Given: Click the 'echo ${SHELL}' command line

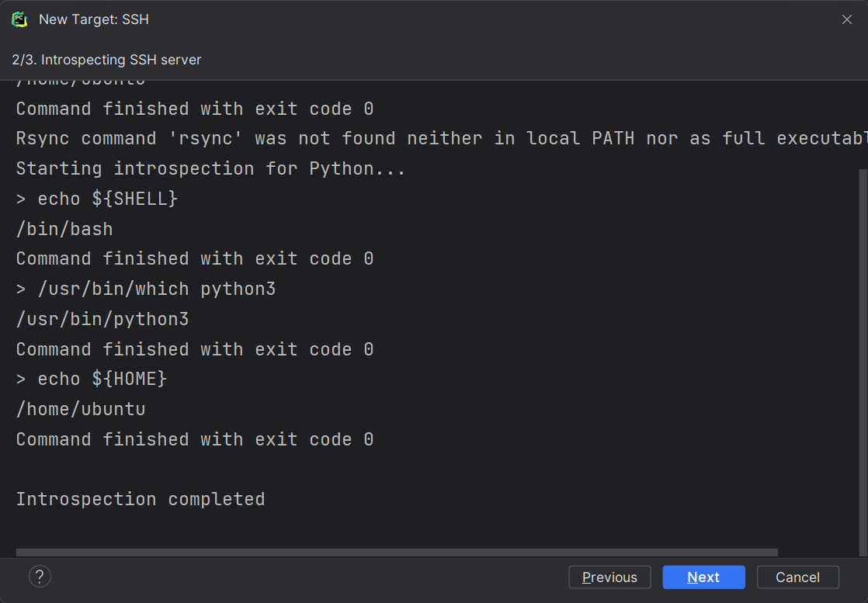Looking at the screenshot, I should 97,199.
